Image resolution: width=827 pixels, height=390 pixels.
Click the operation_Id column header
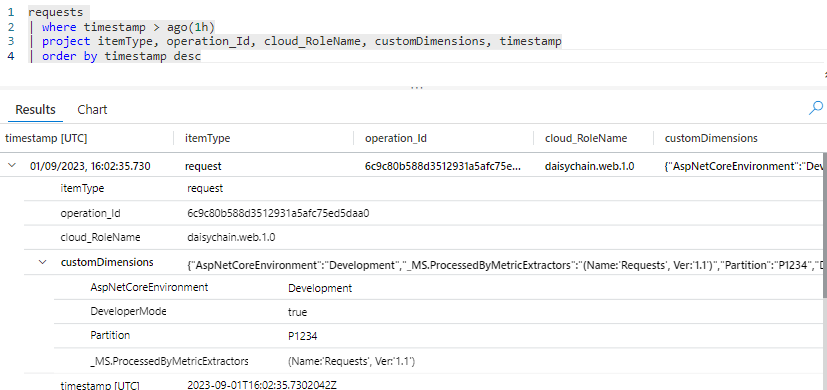[x=396, y=138]
